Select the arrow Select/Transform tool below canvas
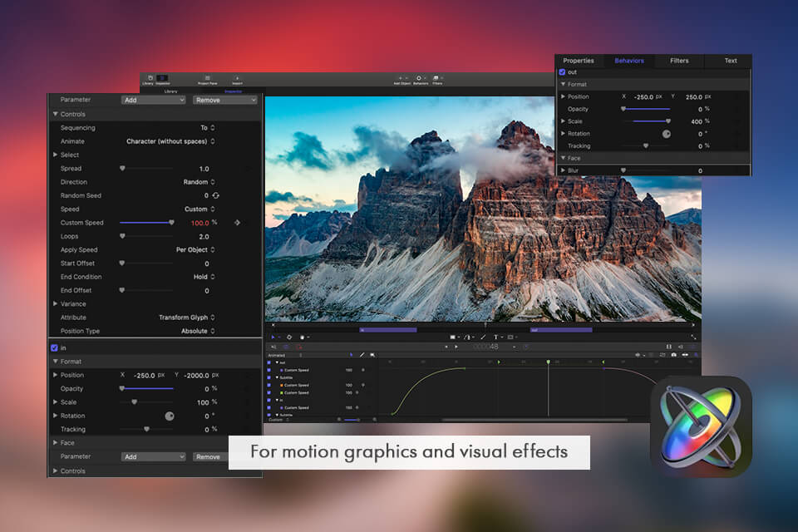 pyautogui.click(x=273, y=337)
